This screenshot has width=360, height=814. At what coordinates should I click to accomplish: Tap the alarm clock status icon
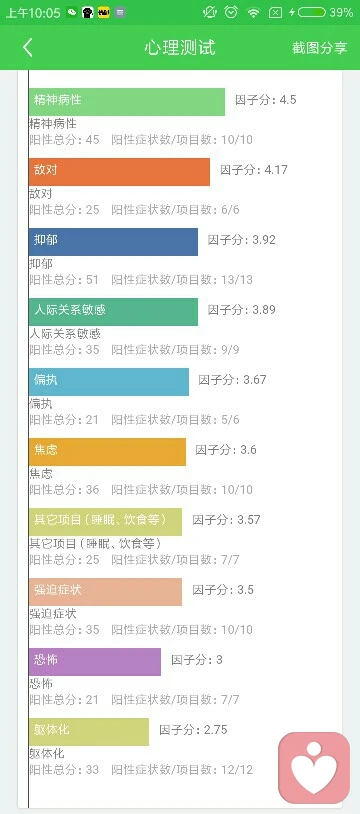click(x=231, y=12)
